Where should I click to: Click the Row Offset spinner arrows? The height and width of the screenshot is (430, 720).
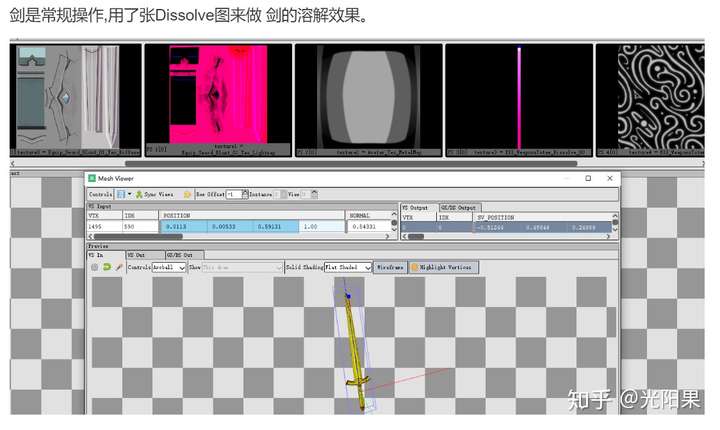coord(245,194)
